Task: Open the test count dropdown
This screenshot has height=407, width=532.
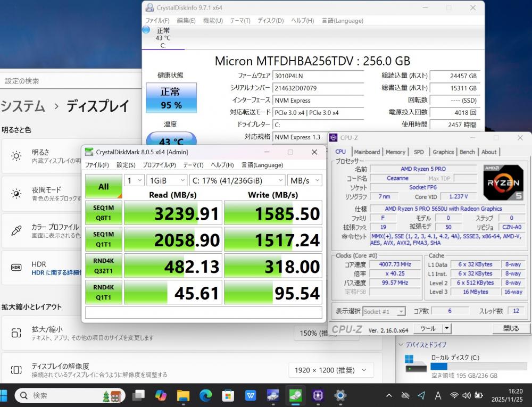Action: pyautogui.click(x=134, y=180)
